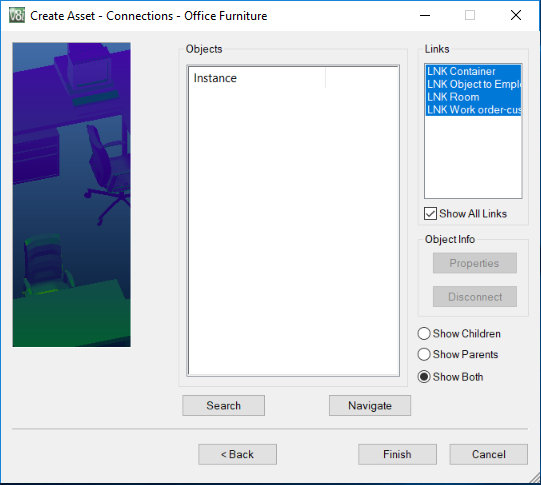Click Finish to create the asset

pyautogui.click(x=397, y=454)
